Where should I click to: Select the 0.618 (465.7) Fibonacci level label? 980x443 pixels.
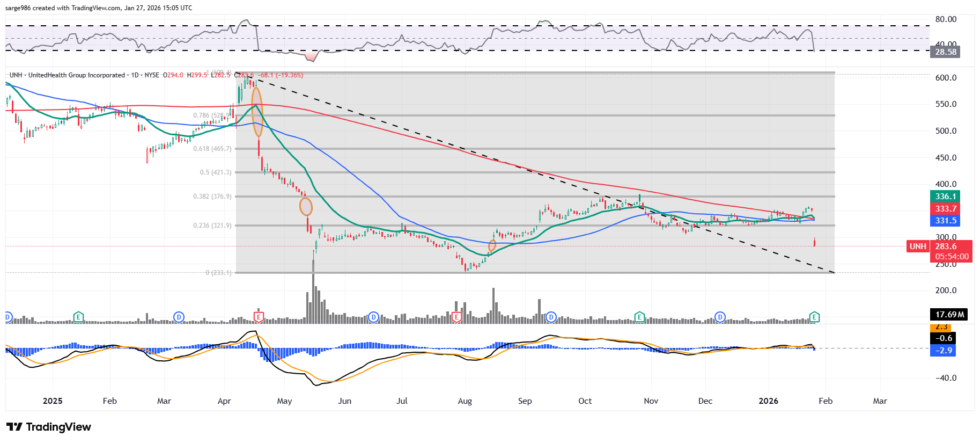click(x=212, y=149)
